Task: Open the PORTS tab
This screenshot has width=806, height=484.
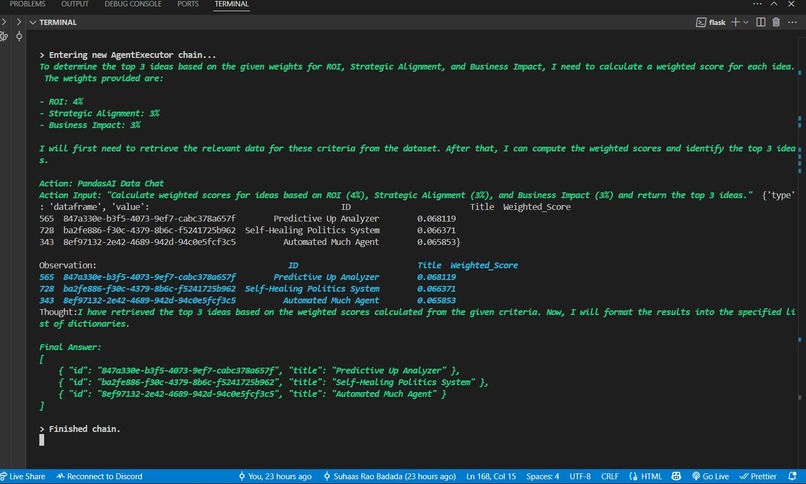Action: click(187, 4)
